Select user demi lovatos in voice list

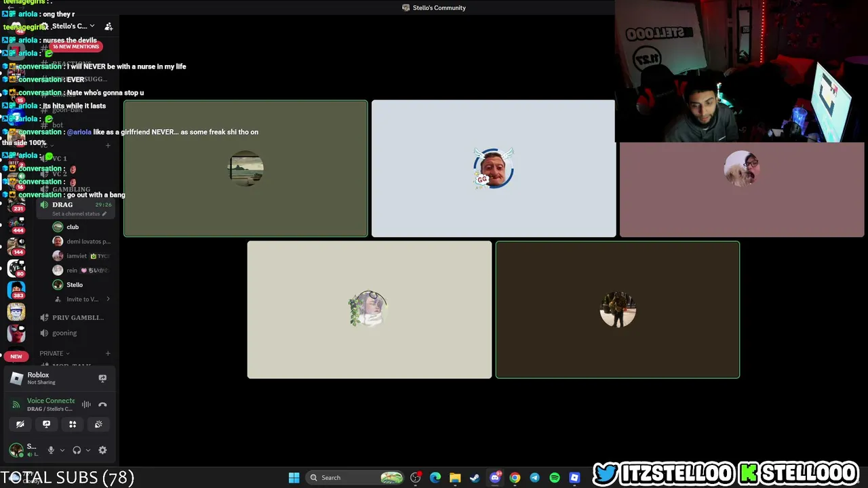coord(81,241)
